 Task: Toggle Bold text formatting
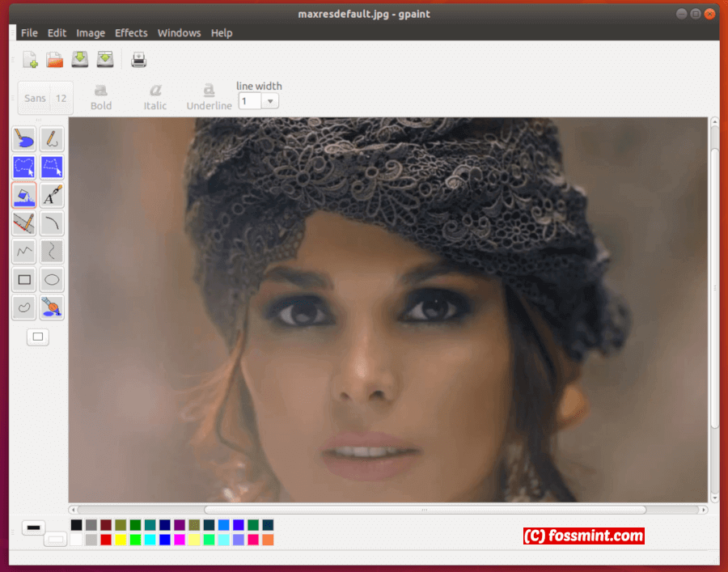tap(101, 97)
